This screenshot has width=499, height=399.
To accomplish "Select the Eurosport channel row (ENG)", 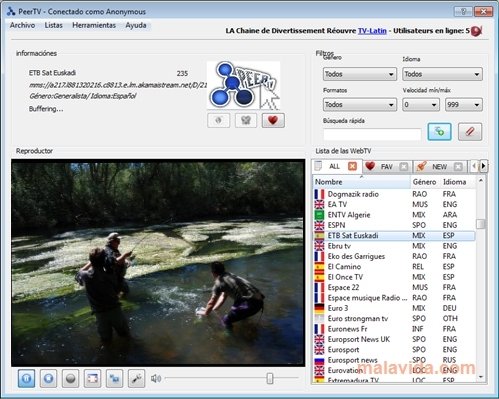I will pos(394,350).
